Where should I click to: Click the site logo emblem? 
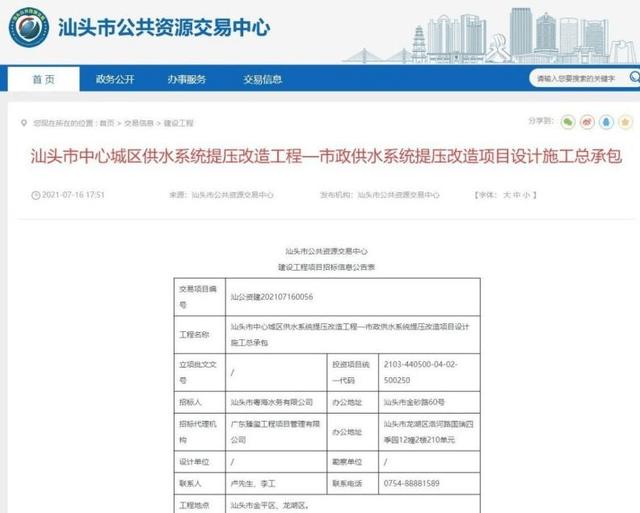29,27
